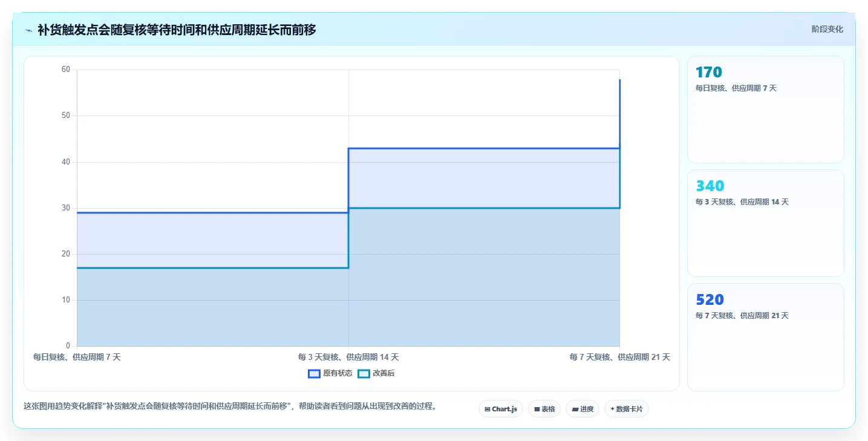
Task: Click the 阶段变化 label in header
Action: (827, 29)
